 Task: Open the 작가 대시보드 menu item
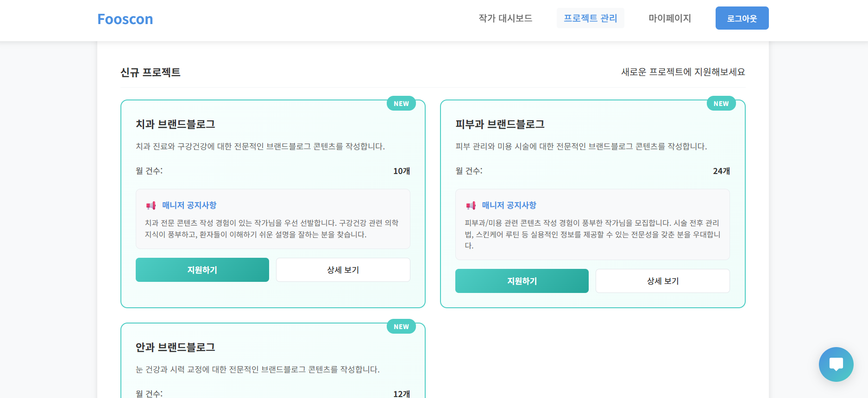point(505,18)
